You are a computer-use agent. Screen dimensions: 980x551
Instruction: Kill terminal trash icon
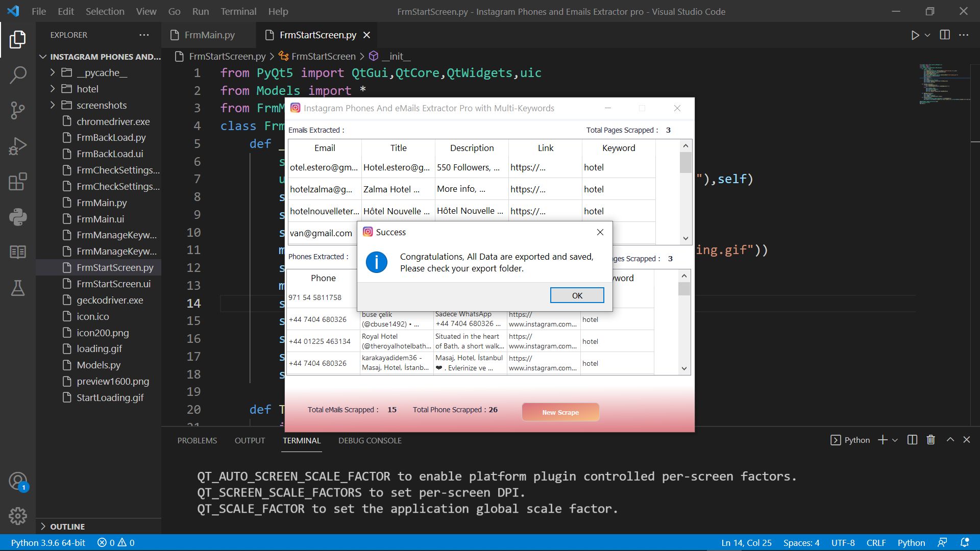click(931, 440)
